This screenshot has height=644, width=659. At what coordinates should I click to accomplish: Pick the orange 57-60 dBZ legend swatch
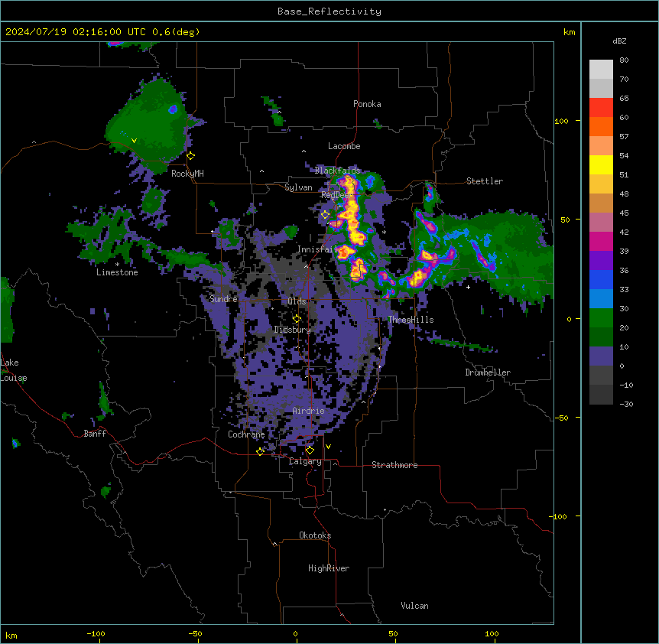(601, 127)
